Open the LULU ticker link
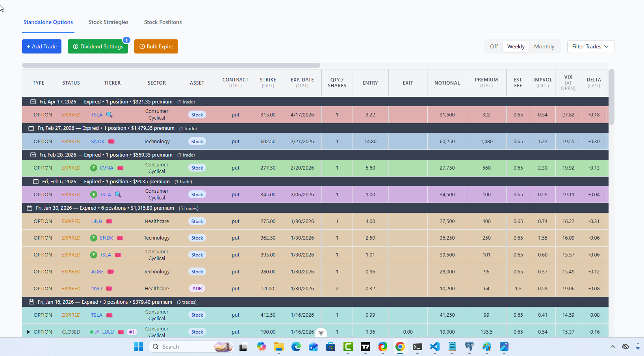Screen dimensions: 644x356 point(108,332)
